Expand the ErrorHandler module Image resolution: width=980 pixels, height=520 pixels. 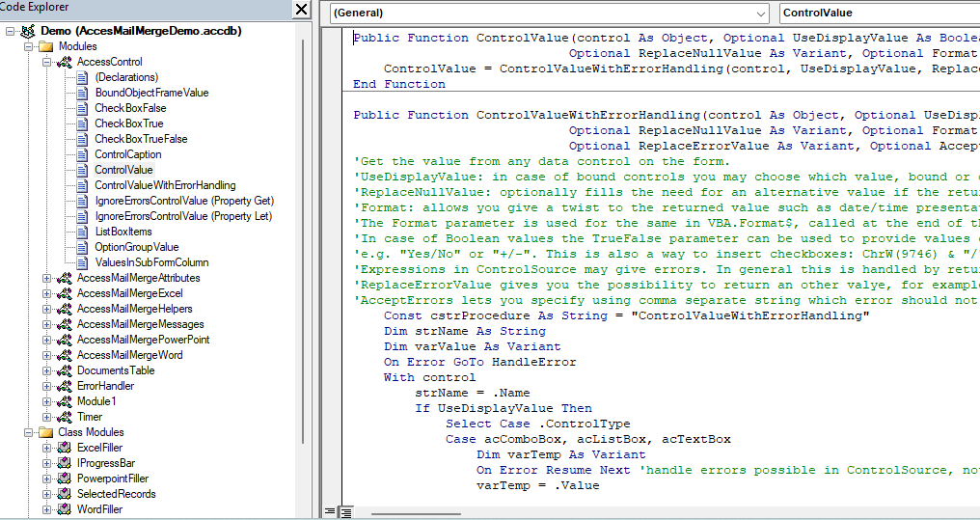[47, 386]
